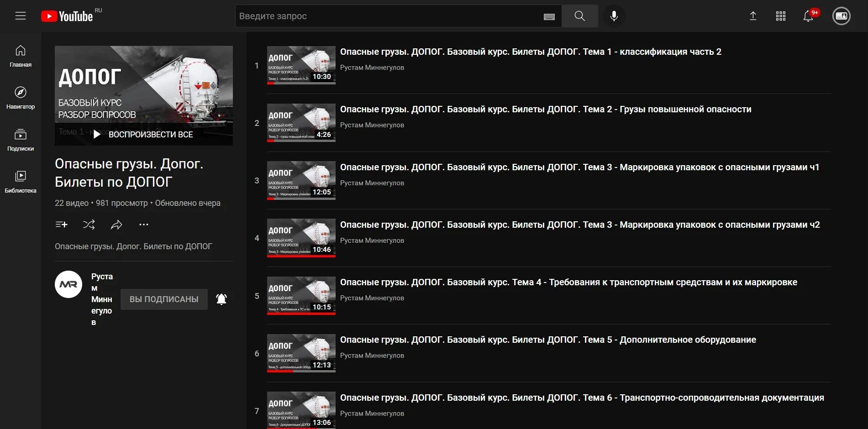
Task: Go to YouTube home via logo
Action: 67,16
